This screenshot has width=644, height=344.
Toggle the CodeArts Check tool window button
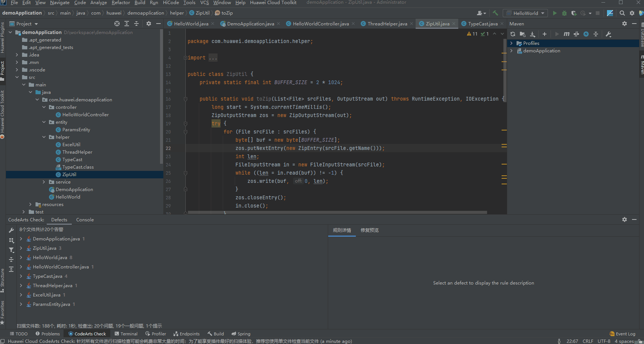[87, 334]
